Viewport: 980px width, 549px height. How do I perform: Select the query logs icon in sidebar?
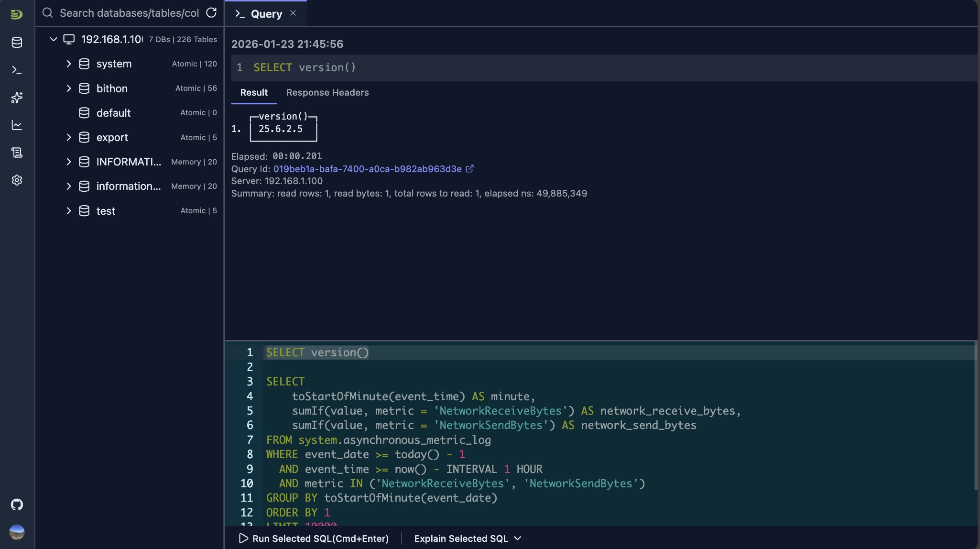pyautogui.click(x=17, y=153)
